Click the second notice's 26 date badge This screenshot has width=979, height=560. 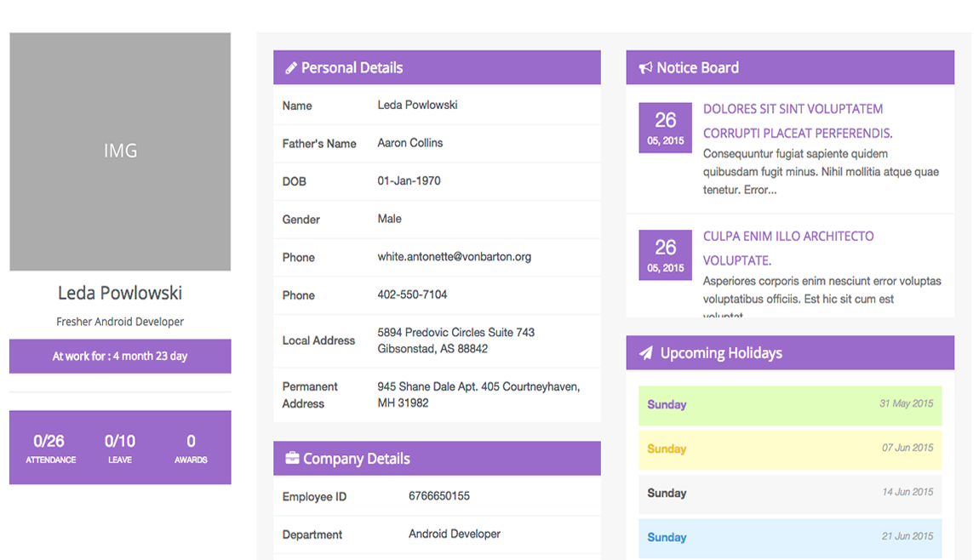click(x=665, y=255)
